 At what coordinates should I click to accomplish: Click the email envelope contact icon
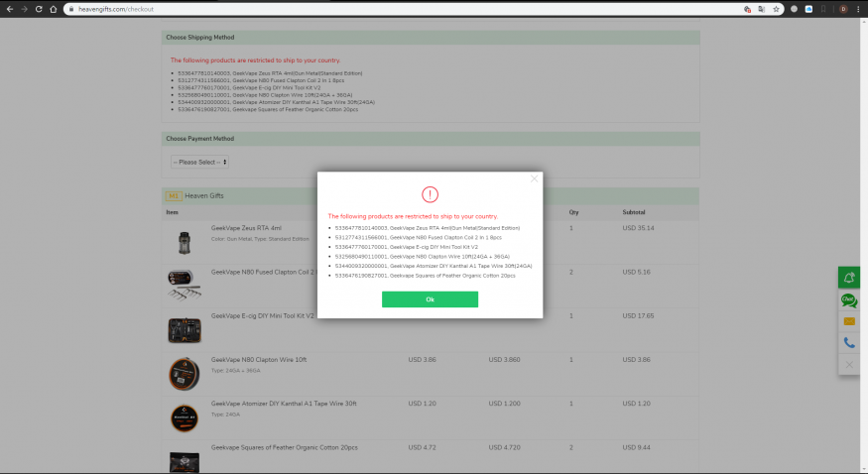point(849,321)
